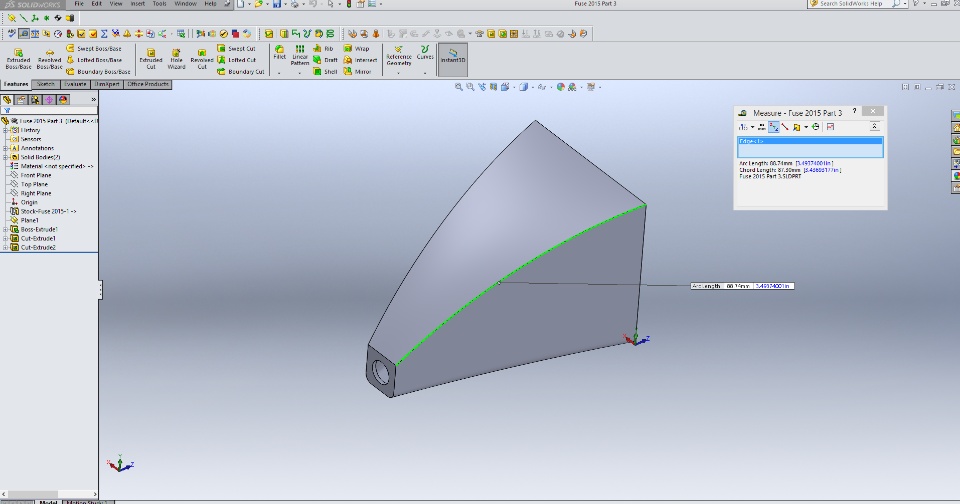Expand the Solid Bodies(2) tree node
This screenshot has height=504, width=960.
pos(6,157)
